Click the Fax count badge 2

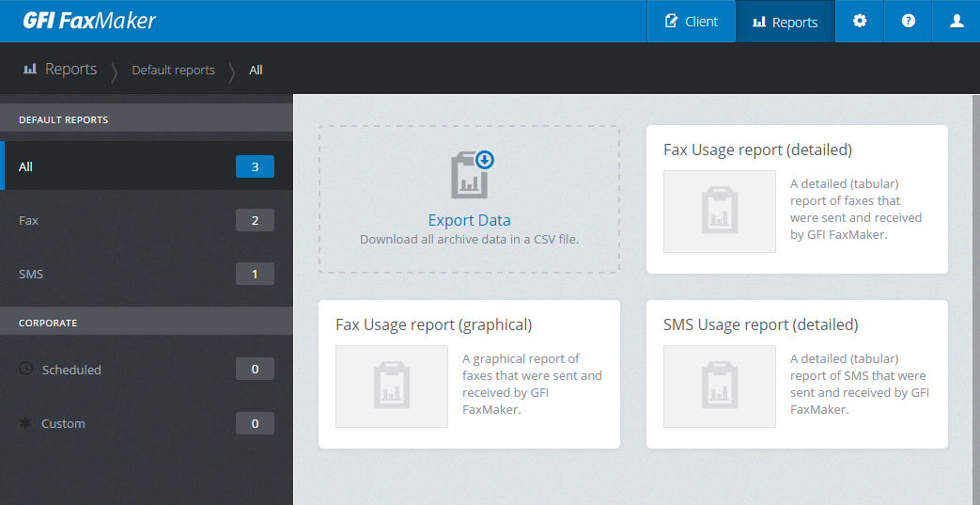tap(255, 220)
